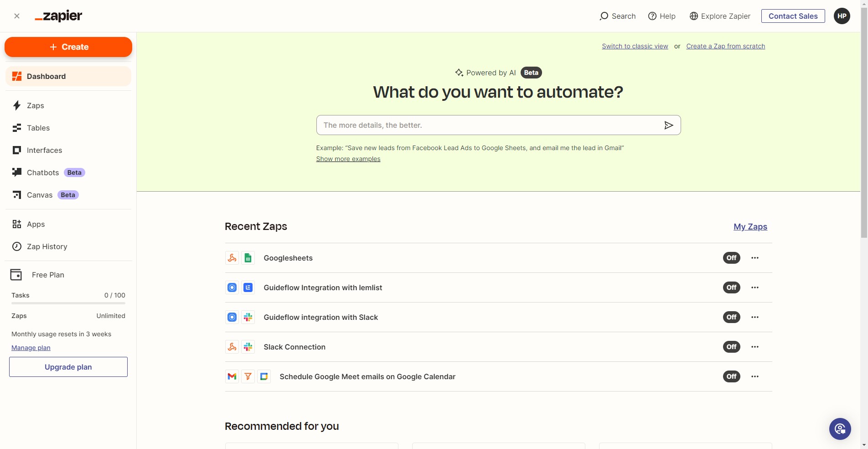Select Tables from the sidebar
Screen dimensions: 868x449
[38, 128]
